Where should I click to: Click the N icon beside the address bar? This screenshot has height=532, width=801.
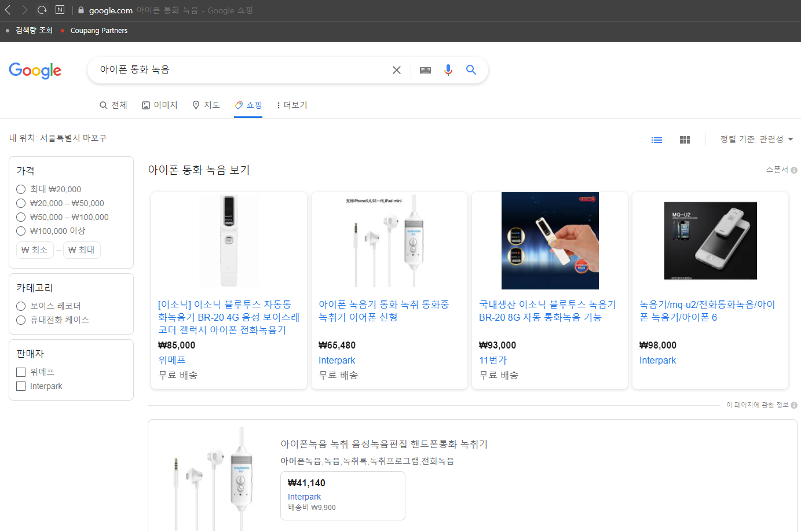tap(60, 10)
